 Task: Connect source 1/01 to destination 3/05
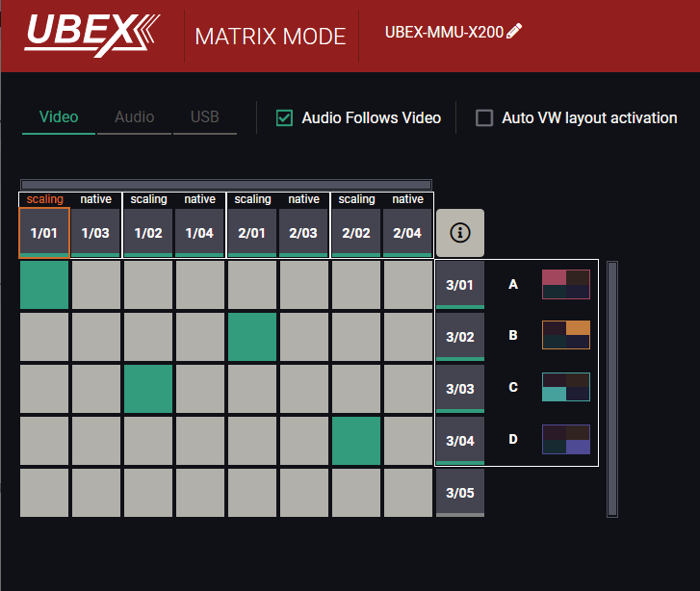click(44, 493)
